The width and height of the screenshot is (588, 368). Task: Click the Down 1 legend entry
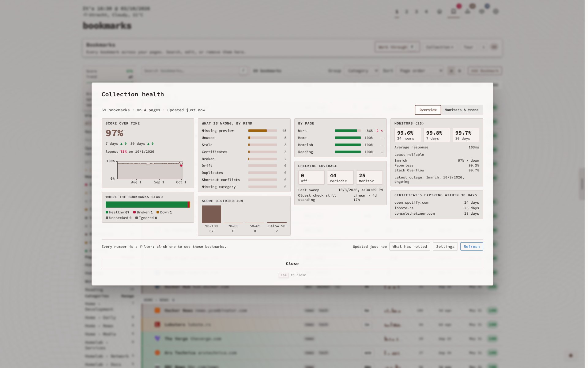(164, 212)
